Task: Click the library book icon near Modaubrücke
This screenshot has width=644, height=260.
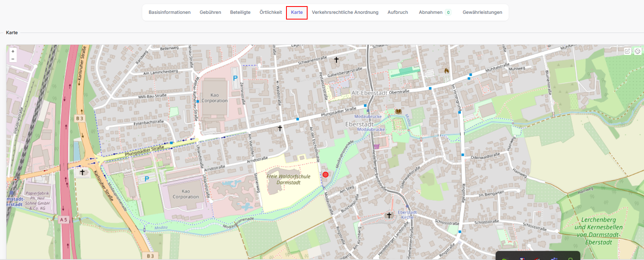Action: (x=398, y=111)
